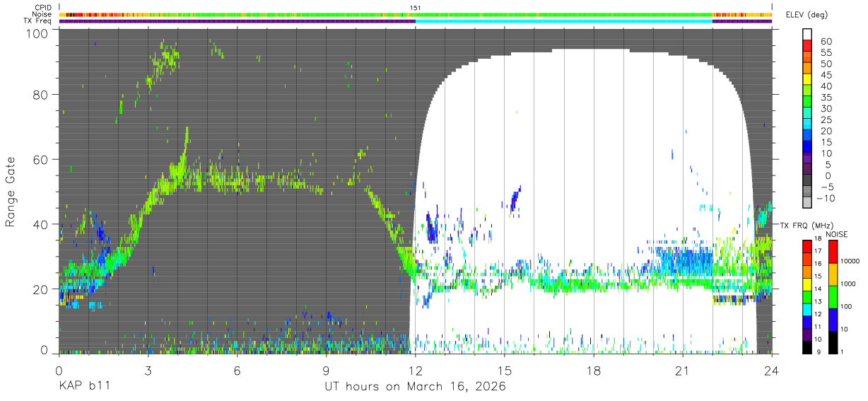
Task: Click the 'CPID' label at top left
Action: pyautogui.click(x=43, y=7)
